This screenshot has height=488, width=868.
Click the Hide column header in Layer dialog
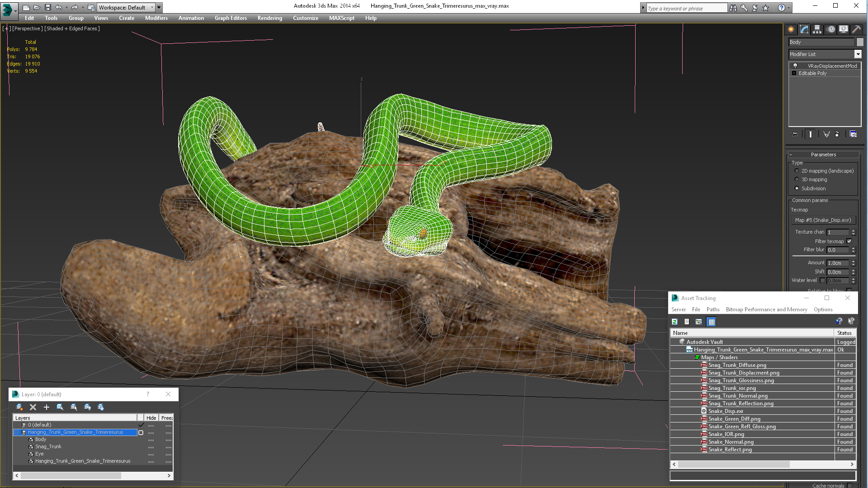click(x=151, y=418)
